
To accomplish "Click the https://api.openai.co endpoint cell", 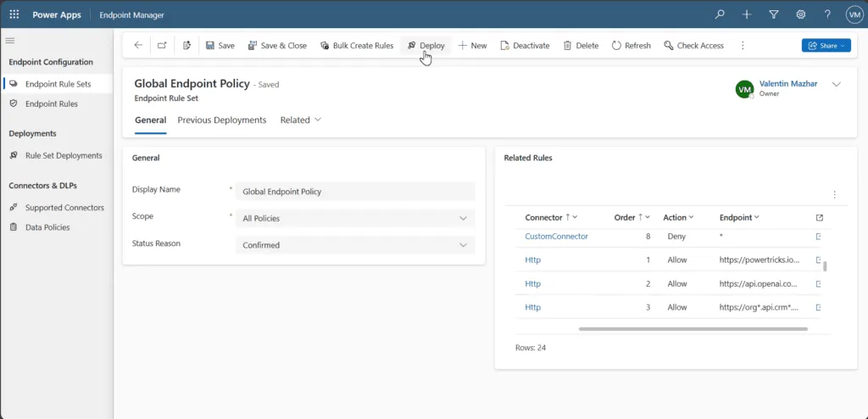I will point(759,284).
